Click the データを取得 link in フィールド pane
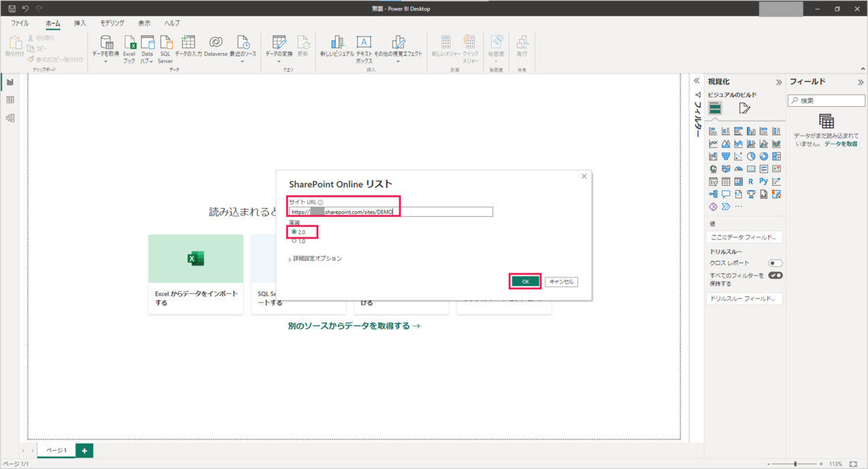The image size is (868, 469). (841, 144)
